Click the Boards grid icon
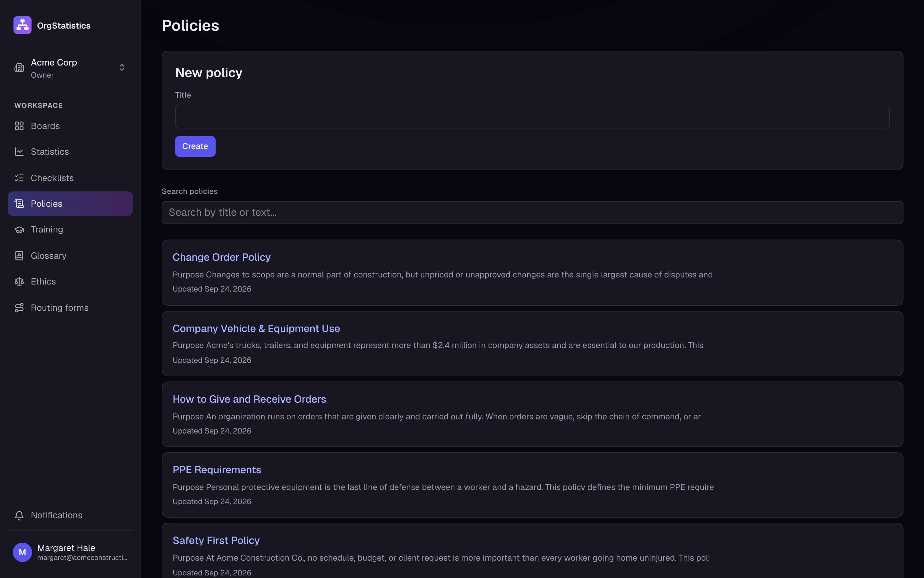The width and height of the screenshot is (924, 578). point(19,126)
